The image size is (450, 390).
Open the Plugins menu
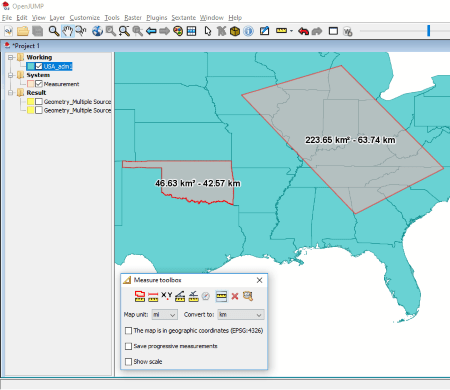pyautogui.click(x=157, y=18)
